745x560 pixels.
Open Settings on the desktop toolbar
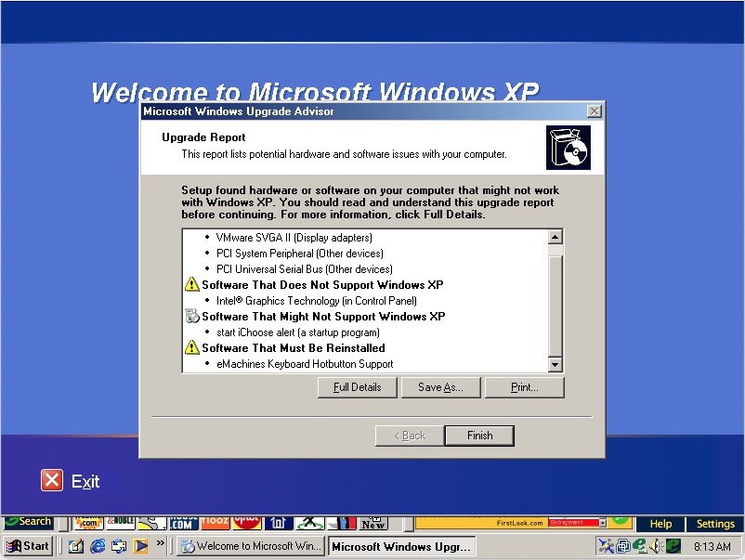point(715,524)
